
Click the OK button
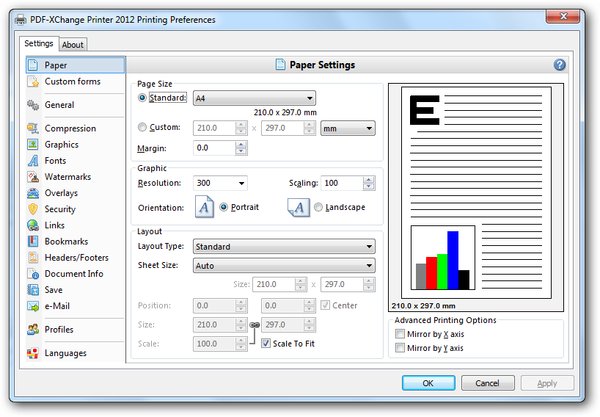pos(427,382)
